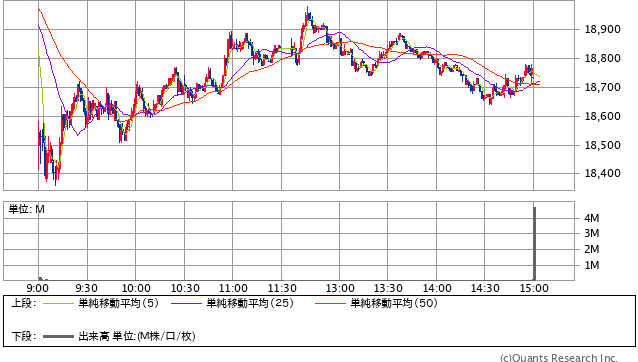This screenshot has height=362, width=638.
Task: Click the 下段: legend row label
Action: [x=24, y=336]
